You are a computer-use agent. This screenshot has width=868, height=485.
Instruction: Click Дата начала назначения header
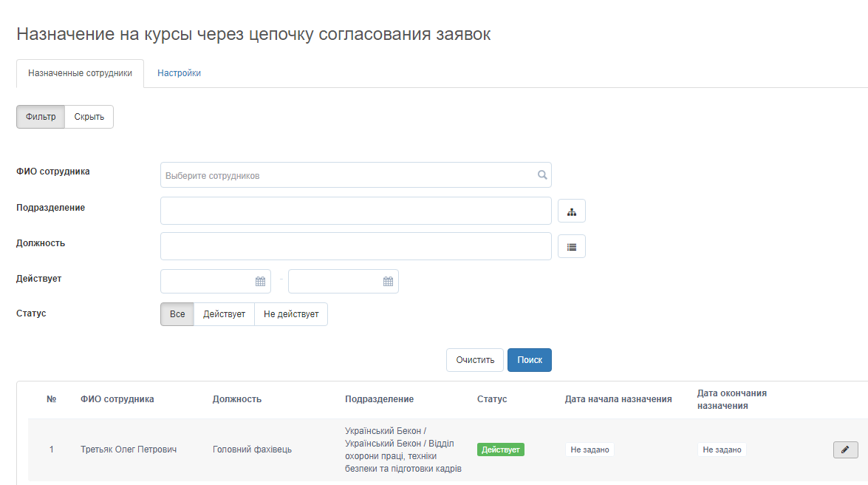618,399
